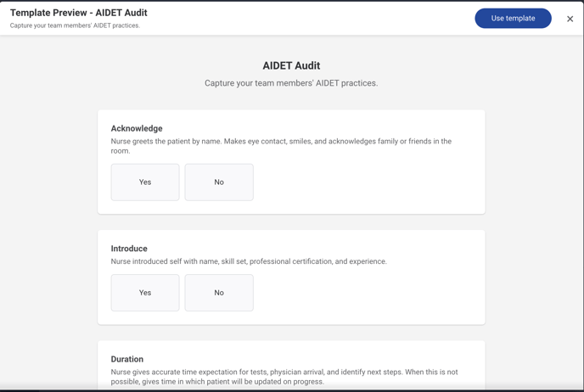Click the Duration section heading
This screenshot has width=584, height=392.
(127, 359)
